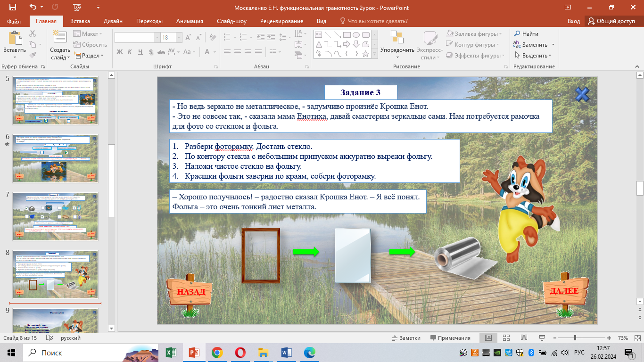Select the right arrow shape in gallery
This screenshot has width=644, height=362.
point(346,44)
